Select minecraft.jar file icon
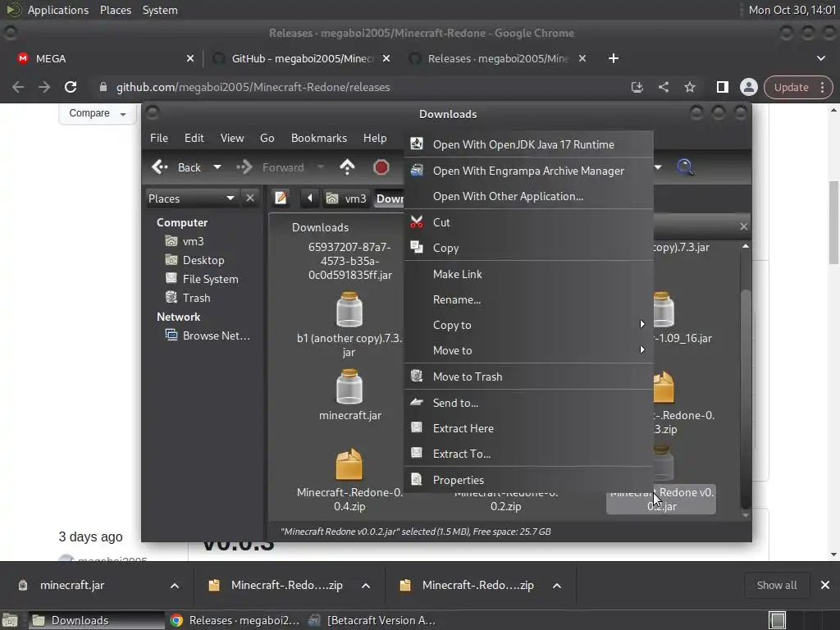 tap(349, 386)
